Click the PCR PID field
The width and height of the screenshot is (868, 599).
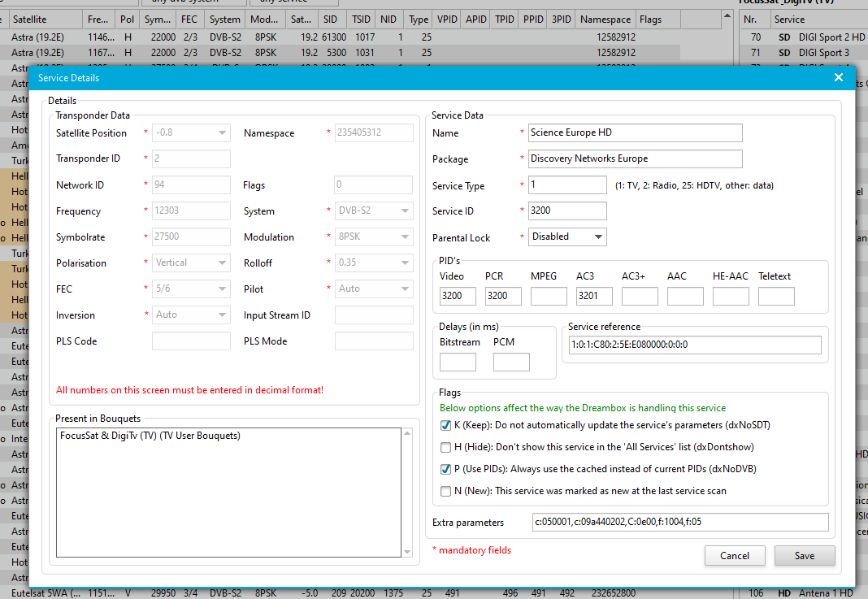(x=503, y=296)
